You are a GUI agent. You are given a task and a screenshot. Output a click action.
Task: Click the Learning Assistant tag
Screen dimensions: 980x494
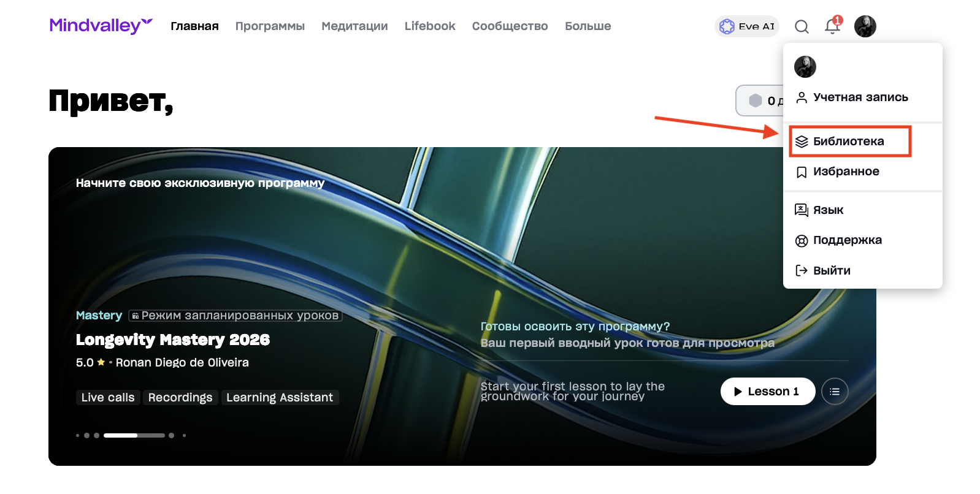280,398
